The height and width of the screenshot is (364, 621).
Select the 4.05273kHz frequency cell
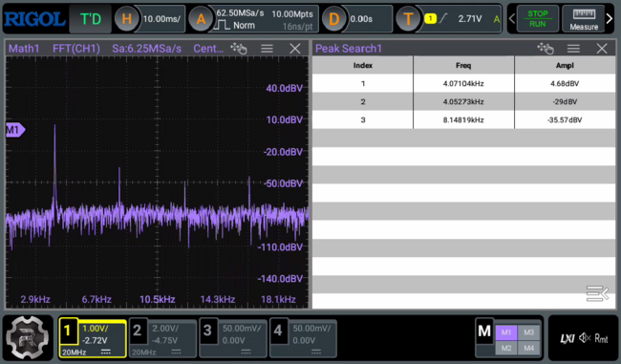pos(463,102)
